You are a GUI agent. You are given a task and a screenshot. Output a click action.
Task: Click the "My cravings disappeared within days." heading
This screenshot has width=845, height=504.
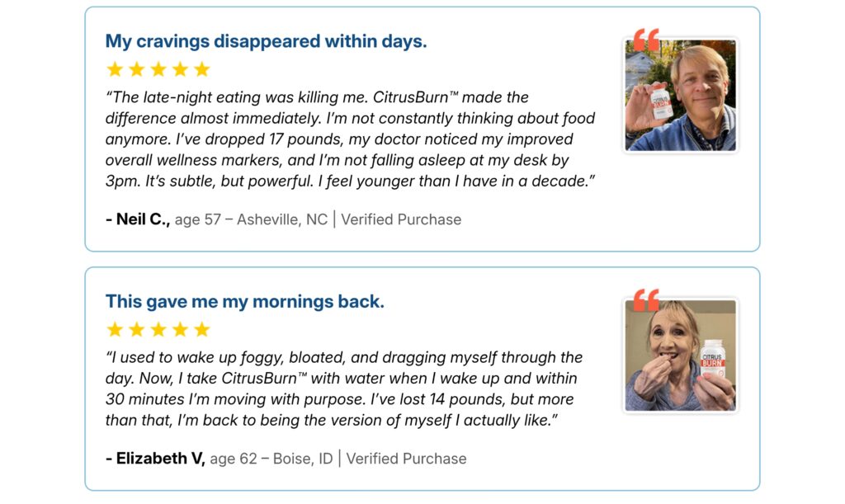[x=266, y=41]
